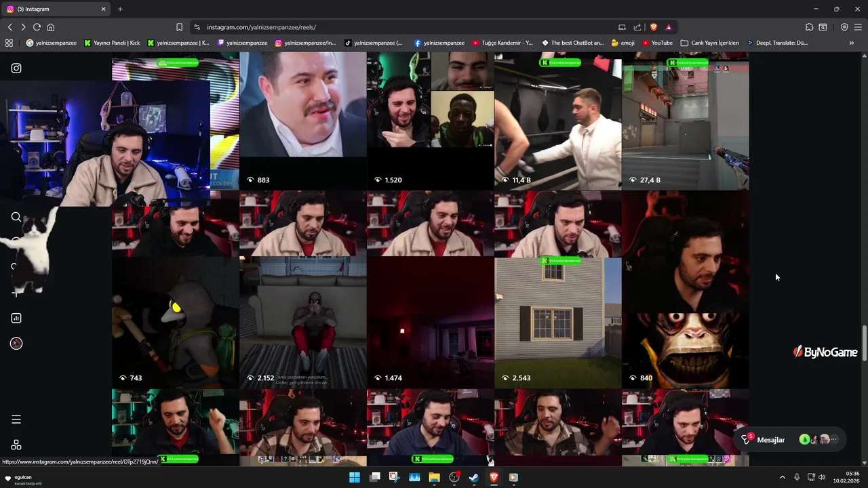868x488 pixels.
Task: Click the share icon in address bar
Action: click(637, 27)
